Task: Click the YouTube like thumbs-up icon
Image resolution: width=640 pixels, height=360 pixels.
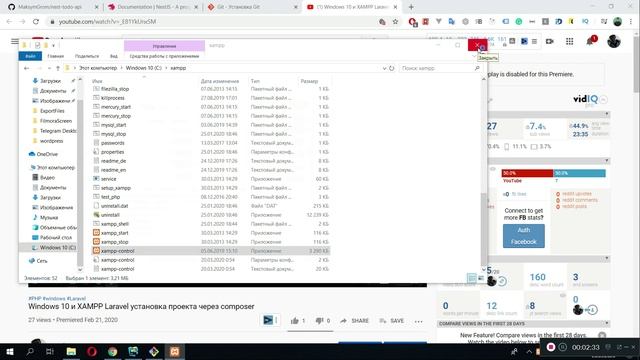Action: pyautogui.click(x=295, y=321)
